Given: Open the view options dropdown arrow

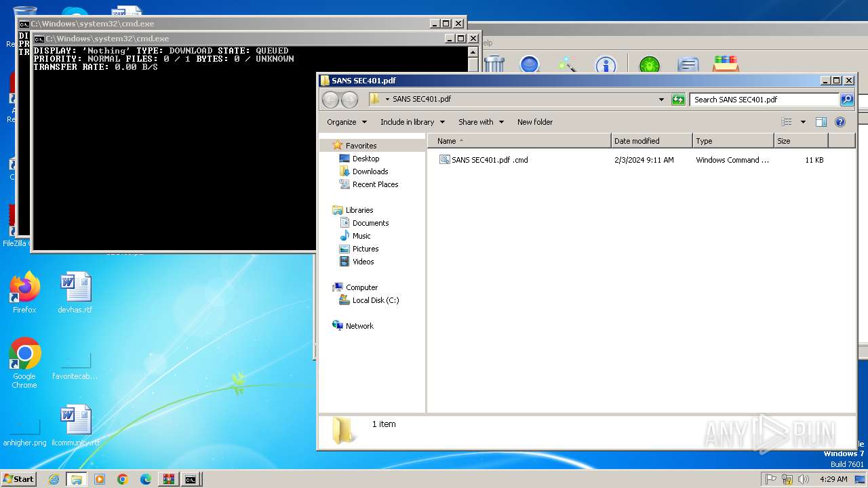Looking at the screenshot, I should [x=803, y=122].
